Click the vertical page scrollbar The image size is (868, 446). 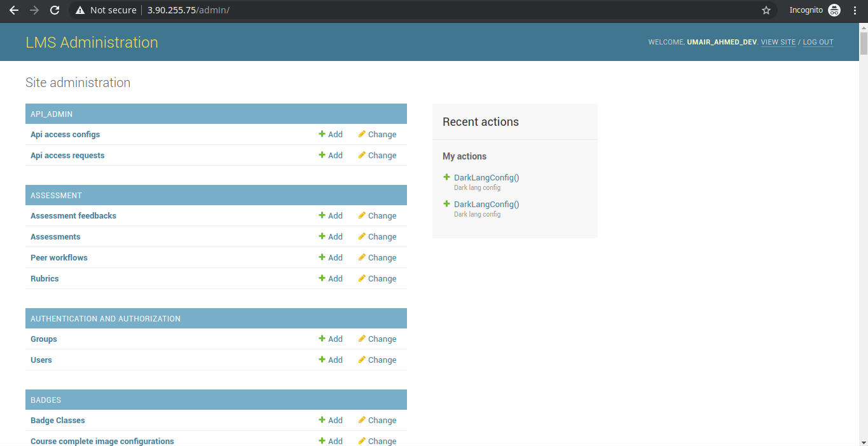point(863,191)
